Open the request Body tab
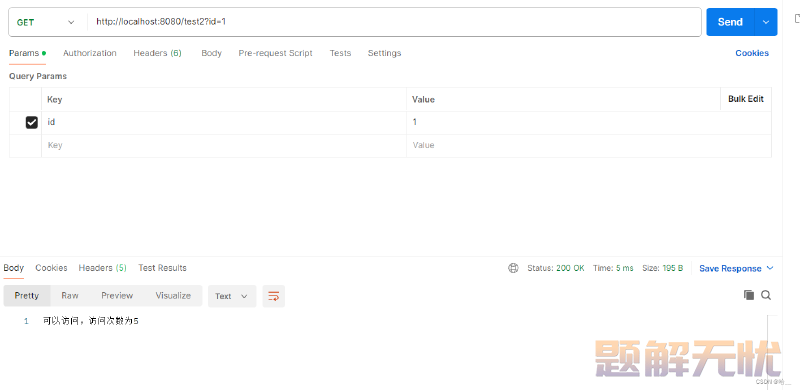The image size is (800, 390). click(x=211, y=53)
